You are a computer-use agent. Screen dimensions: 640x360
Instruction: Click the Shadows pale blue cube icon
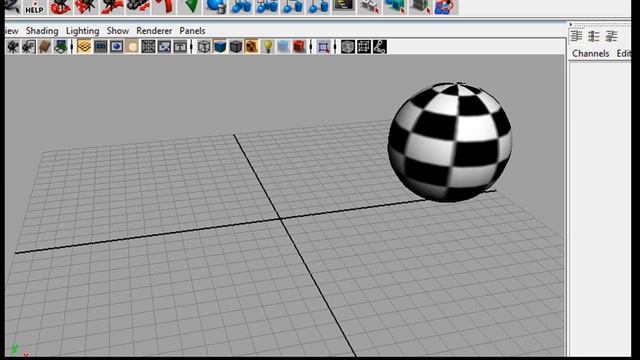point(283,47)
